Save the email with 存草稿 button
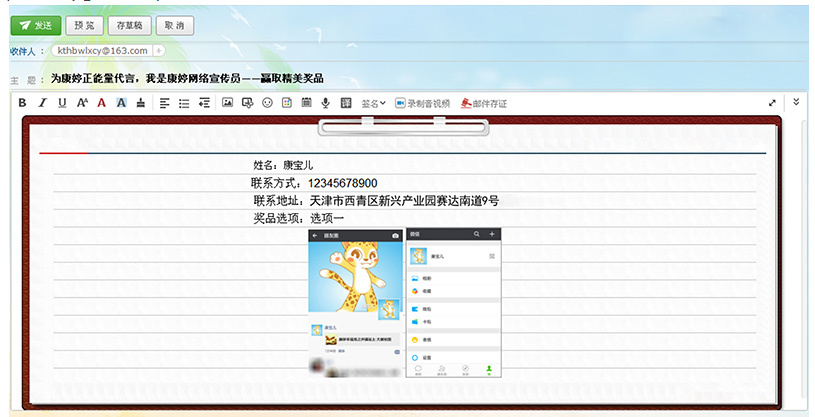Image resolution: width=815 pixels, height=417 pixels. pyautogui.click(x=129, y=25)
